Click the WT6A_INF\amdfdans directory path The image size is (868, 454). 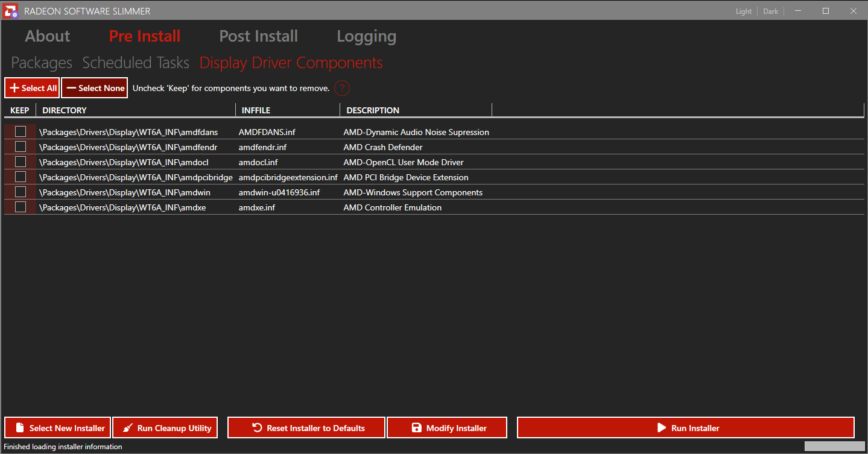(128, 132)
